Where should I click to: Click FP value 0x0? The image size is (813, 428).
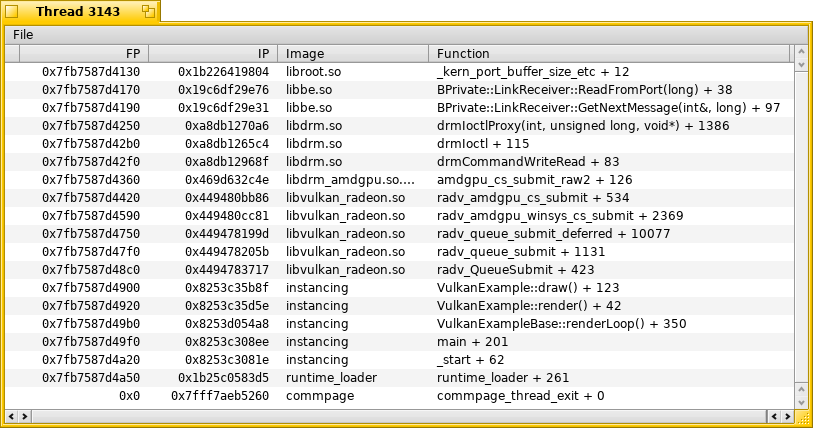click(129, 396)
